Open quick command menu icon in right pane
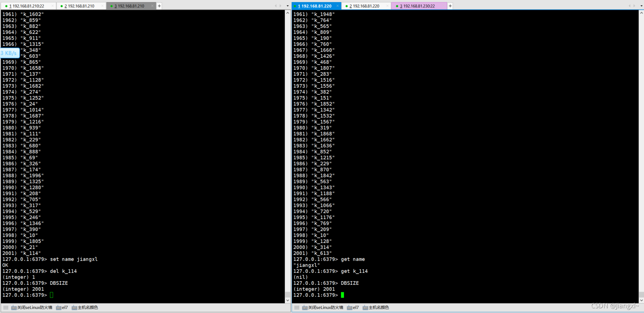 click(x=297, y=308)
